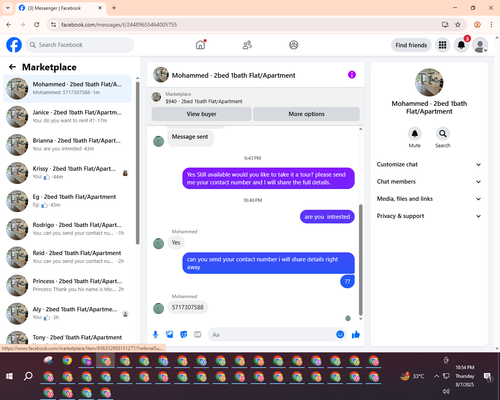Open the emoji picker smiley
Image resolution: width=500 pixels, height=400 pixels.
click(x=340, y=334)
